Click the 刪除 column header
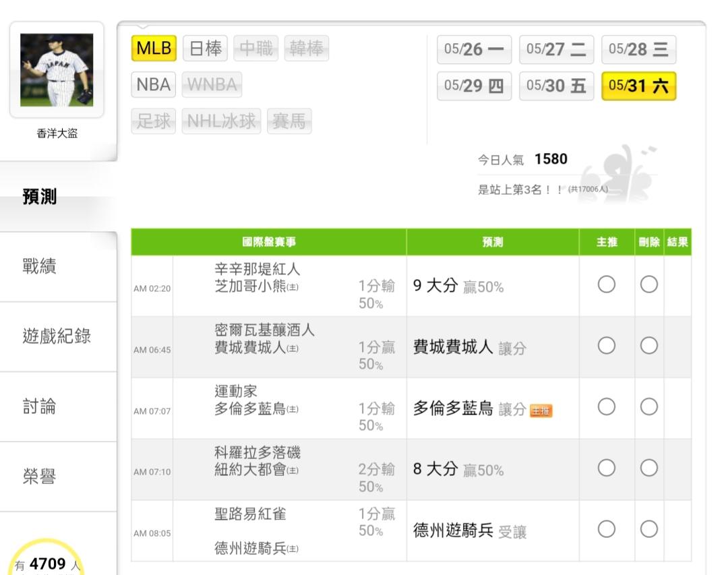The width and height of the screenshot is (728, 575). click(649, 242)
